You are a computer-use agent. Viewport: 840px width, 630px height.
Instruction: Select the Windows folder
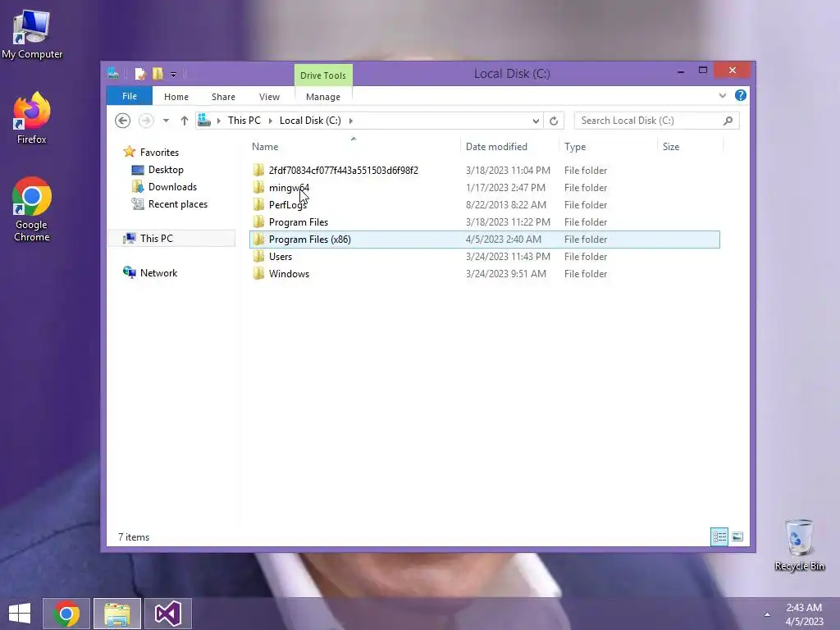tap(484, 274)
